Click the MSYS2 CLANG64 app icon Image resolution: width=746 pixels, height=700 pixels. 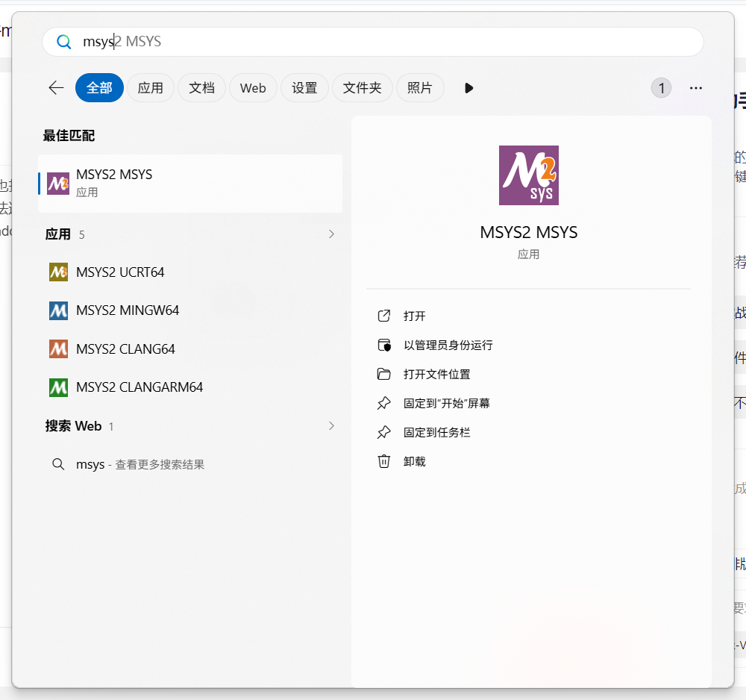coord(58,349)
